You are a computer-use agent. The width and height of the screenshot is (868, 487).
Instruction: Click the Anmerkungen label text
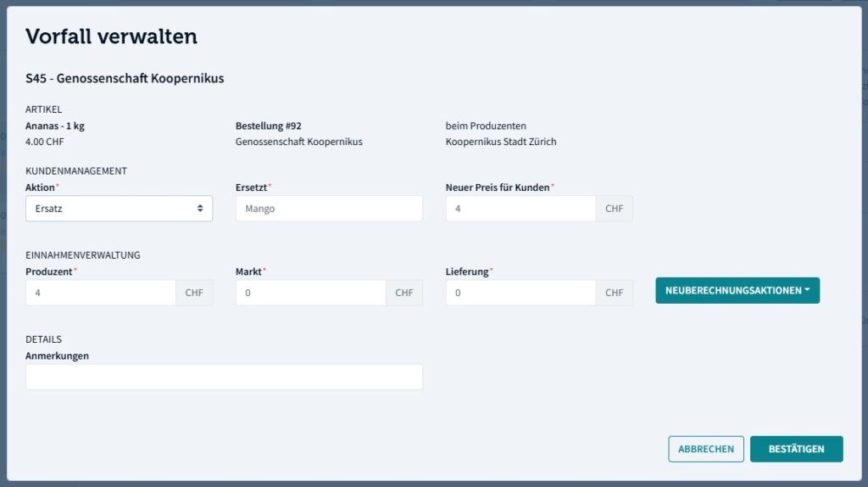[x=58, y=356]
